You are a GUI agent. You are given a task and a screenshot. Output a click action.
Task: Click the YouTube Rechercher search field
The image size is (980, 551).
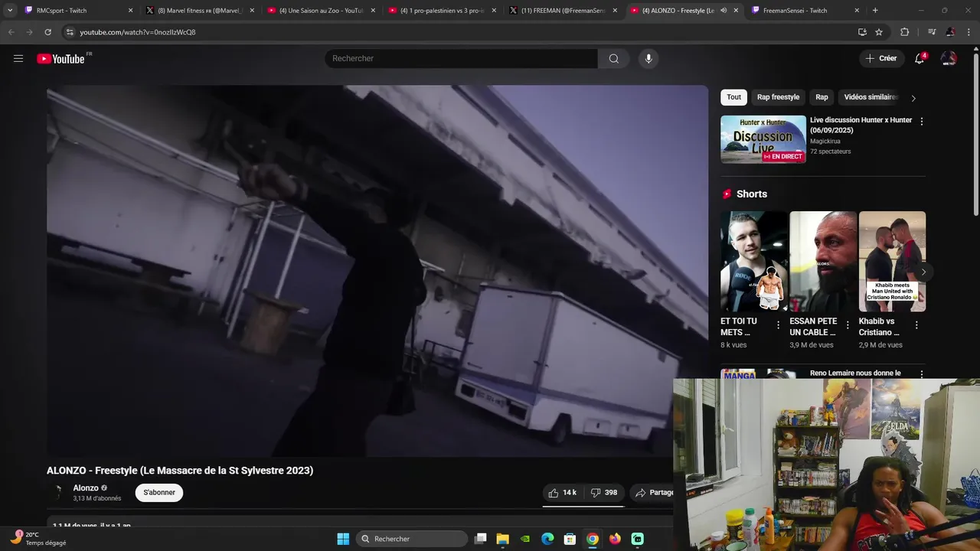point(461,58)
